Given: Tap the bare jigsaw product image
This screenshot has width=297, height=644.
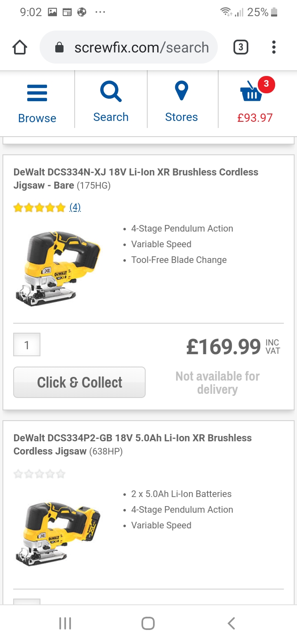Looking at the screenshot, I should pyautogui.click(x=58, y=268).
